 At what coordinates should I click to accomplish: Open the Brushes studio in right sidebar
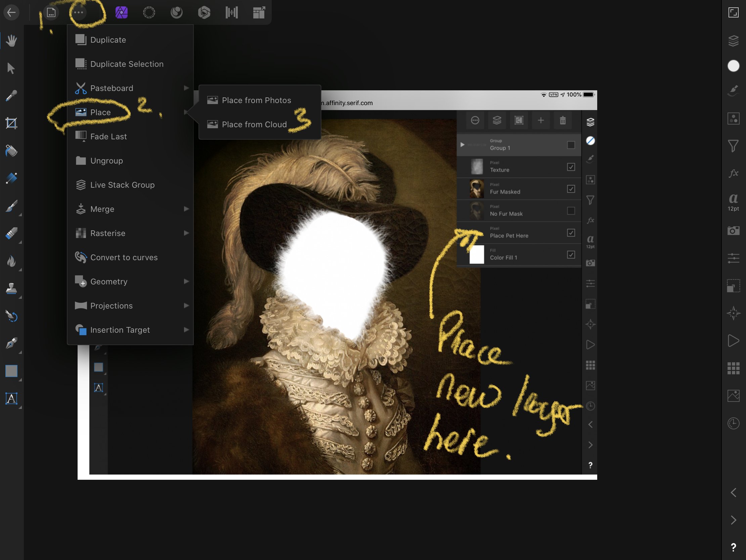pyautogui.click(x=733, y=91)
